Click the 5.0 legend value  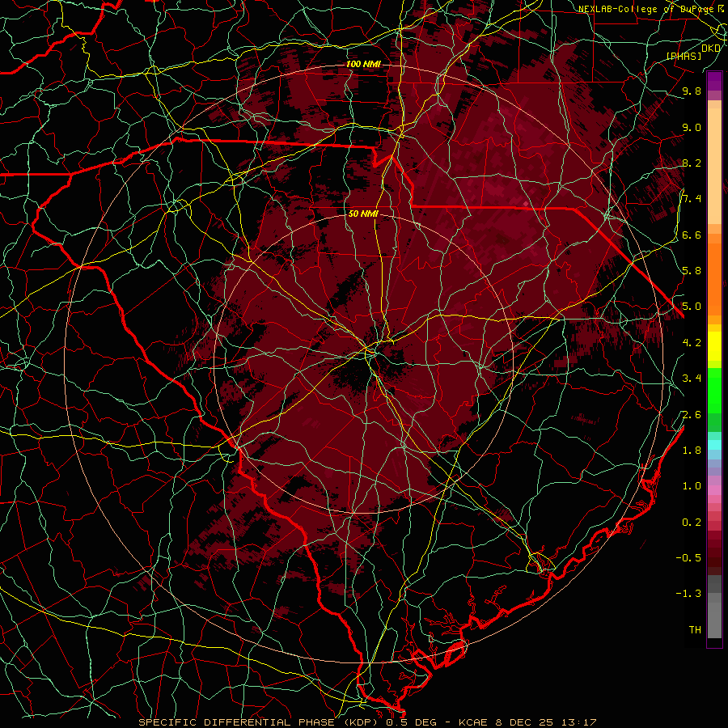coord(692,307)
